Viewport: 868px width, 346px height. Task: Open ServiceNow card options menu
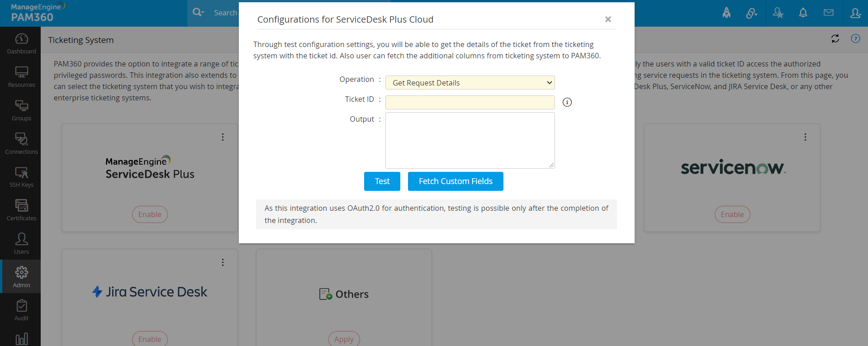[805, 137]
